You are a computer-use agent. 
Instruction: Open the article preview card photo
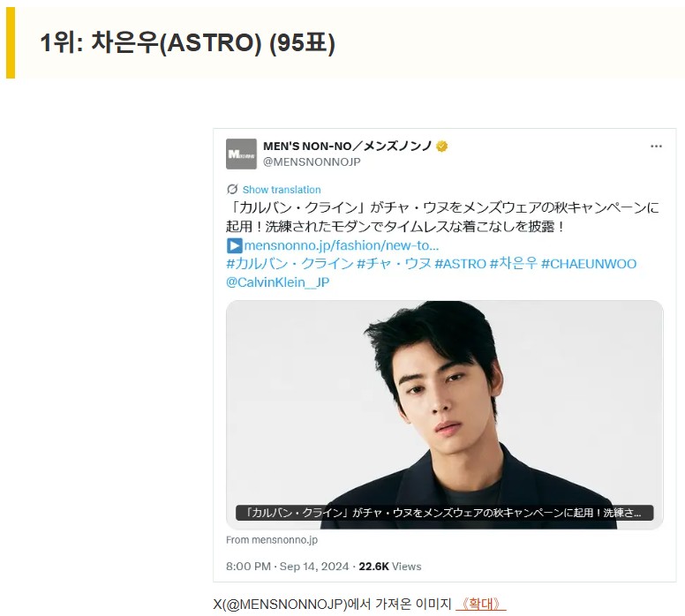coord(444,415)
